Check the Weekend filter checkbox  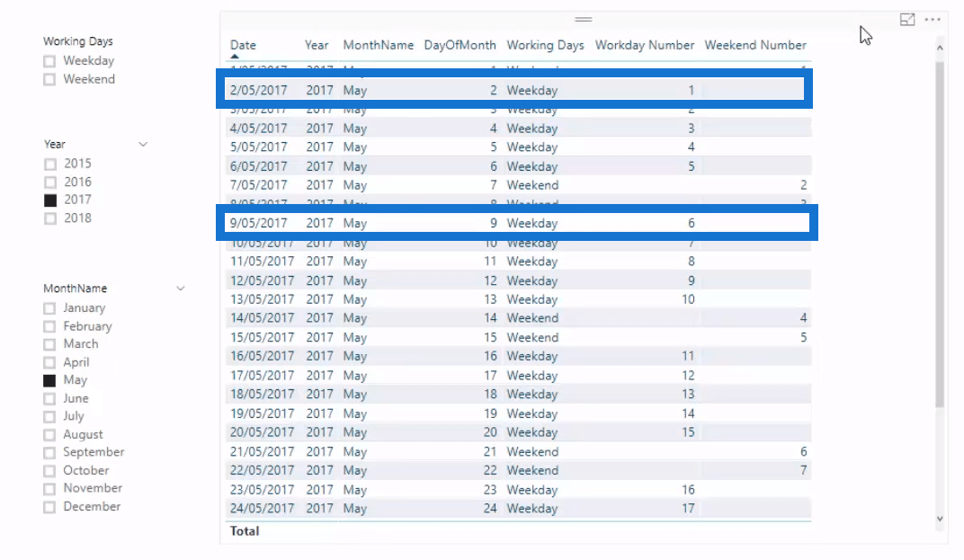point(49,79)
